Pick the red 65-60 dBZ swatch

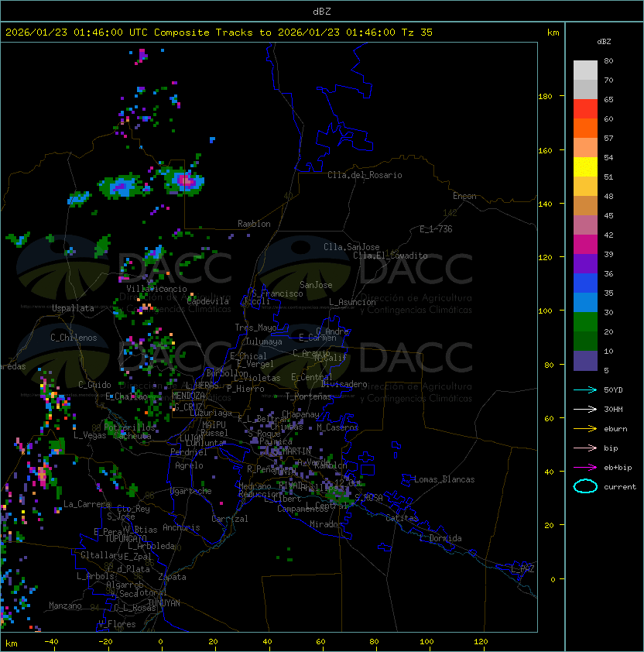(585, 109)
